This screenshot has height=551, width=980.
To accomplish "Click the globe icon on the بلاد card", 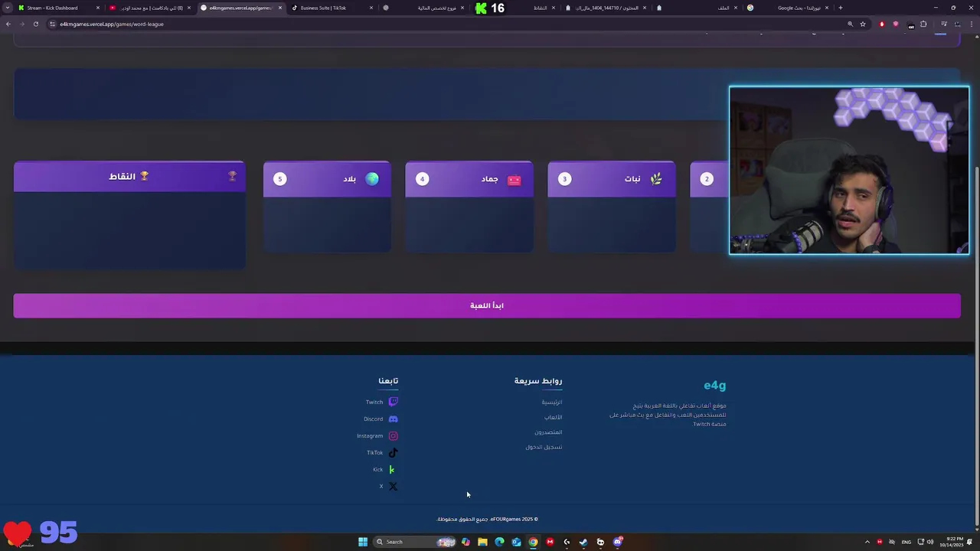I will click(372, 179).
